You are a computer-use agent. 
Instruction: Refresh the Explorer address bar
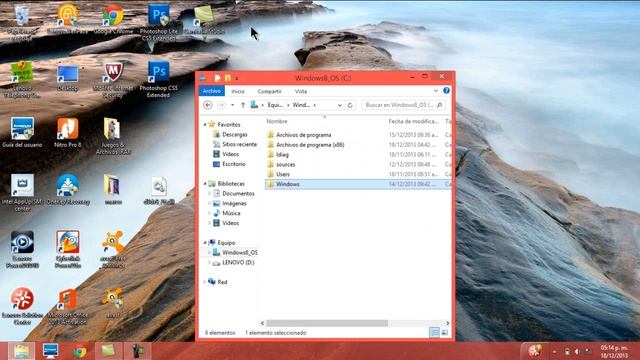click(x=350, y=105)
